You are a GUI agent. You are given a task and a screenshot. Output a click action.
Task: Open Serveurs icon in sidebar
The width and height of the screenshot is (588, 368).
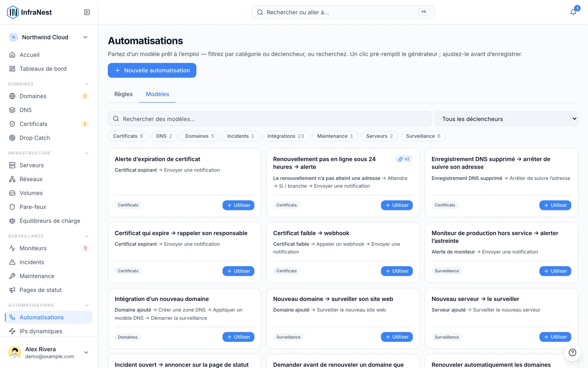12,165
